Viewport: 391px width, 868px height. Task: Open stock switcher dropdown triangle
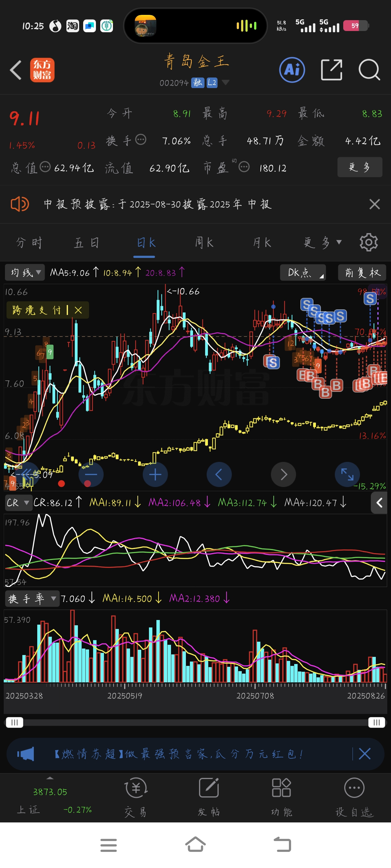coord(226,82)
